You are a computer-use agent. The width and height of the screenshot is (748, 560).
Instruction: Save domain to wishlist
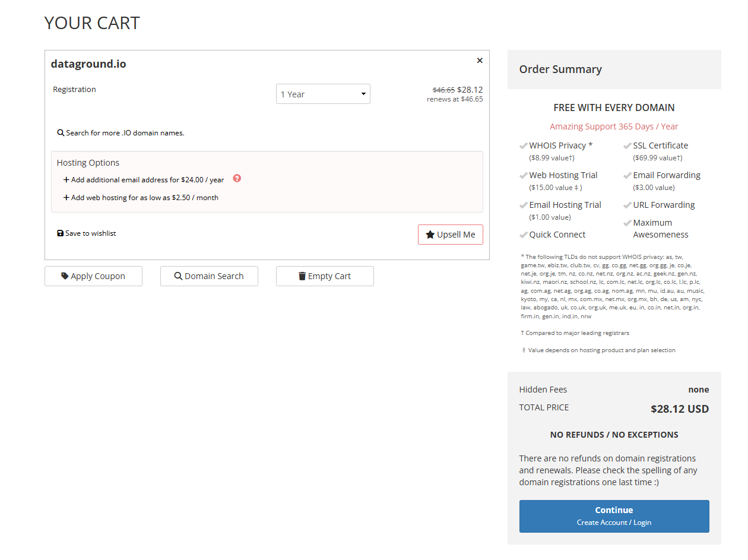pyautogui.click(x=90, y=233)
